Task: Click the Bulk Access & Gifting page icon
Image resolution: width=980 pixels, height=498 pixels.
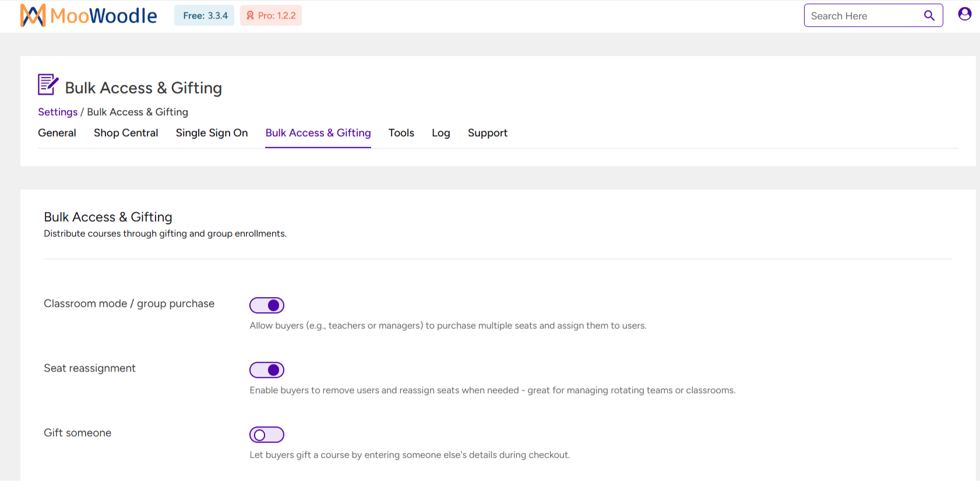Action: tap(48, 85)
